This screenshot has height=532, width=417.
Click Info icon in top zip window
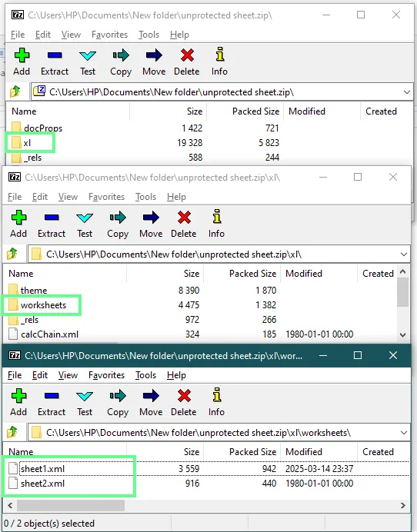tap(220, 55)
